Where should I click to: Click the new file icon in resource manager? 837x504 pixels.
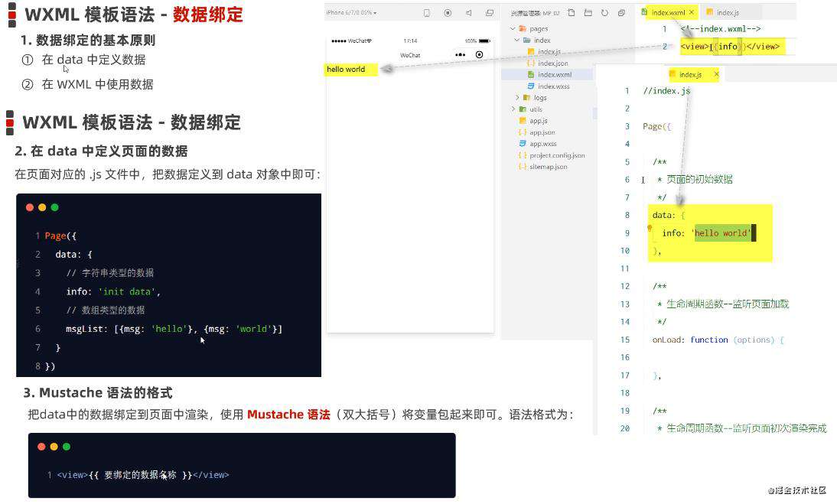tap(572, 12)
